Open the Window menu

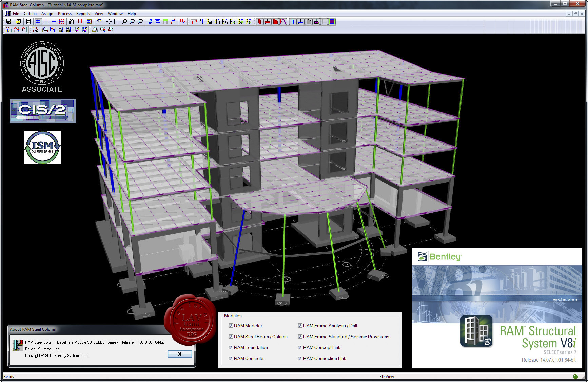115,14
